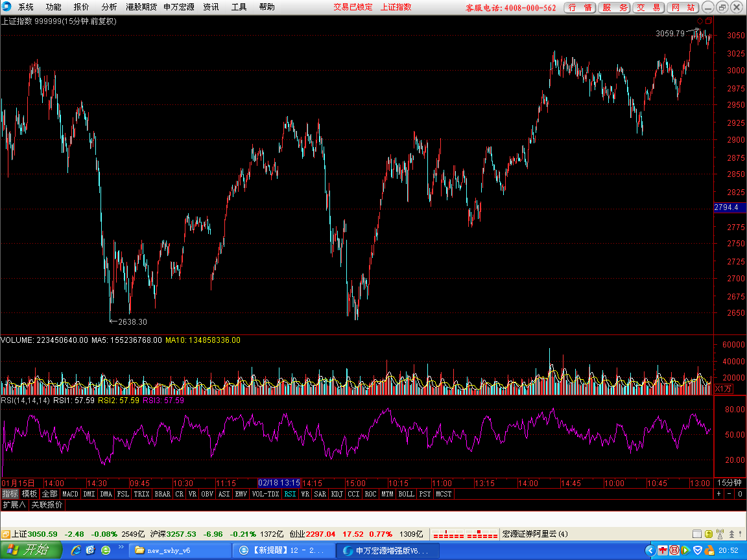
Task: Click the yellow upload-arrow icon in status bar
Action: click(708, 534)
